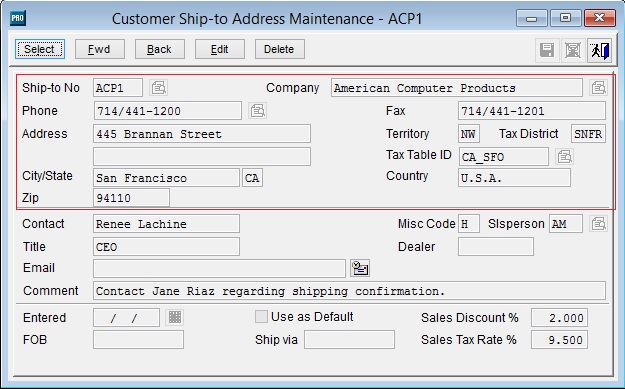Click the empty Dealer field
The width and height of the screenshot is (625, 389).
[x=496, y=247]
